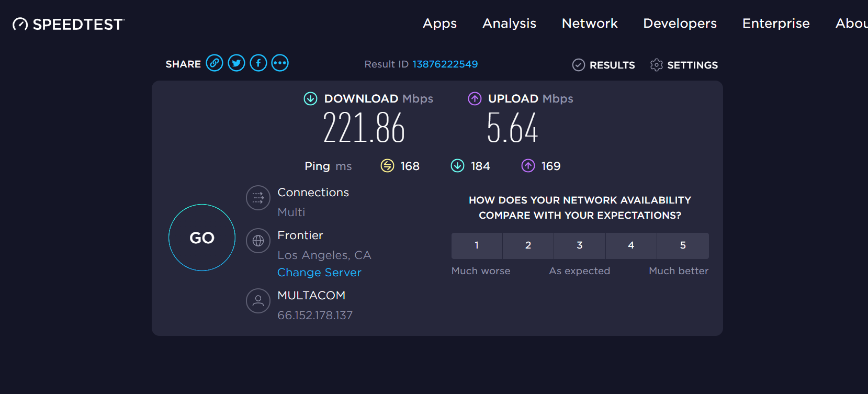This screenshot has height=394, width=868.
Task: Open the Network menu item
Action: [x=590, y=24]
